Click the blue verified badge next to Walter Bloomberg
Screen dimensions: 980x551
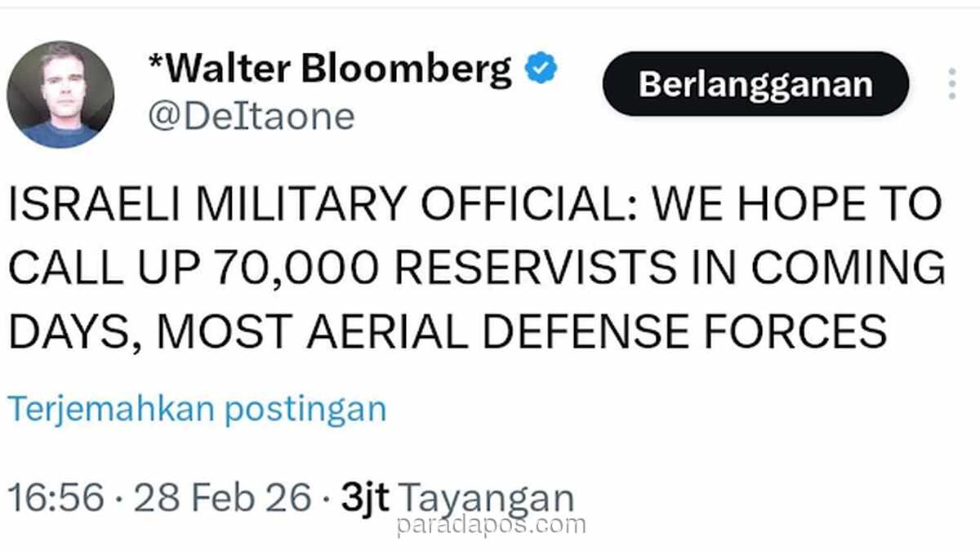coord(539,67)
